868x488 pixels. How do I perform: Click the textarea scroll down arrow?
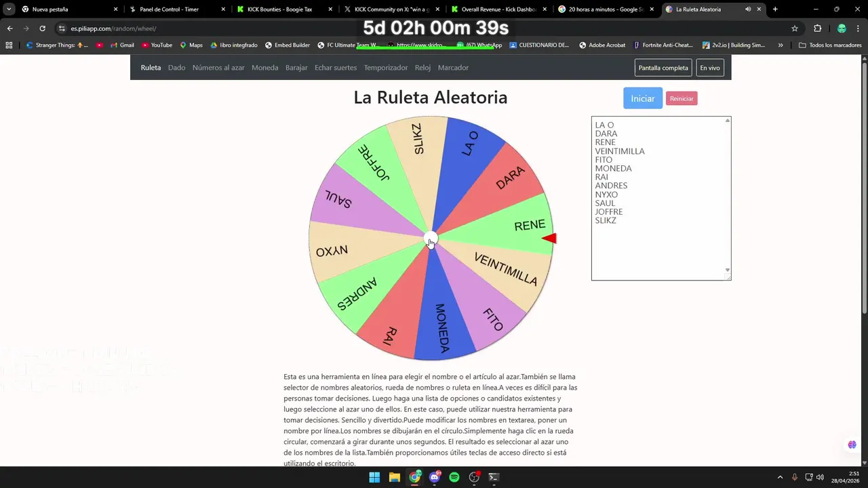(728, 270)
